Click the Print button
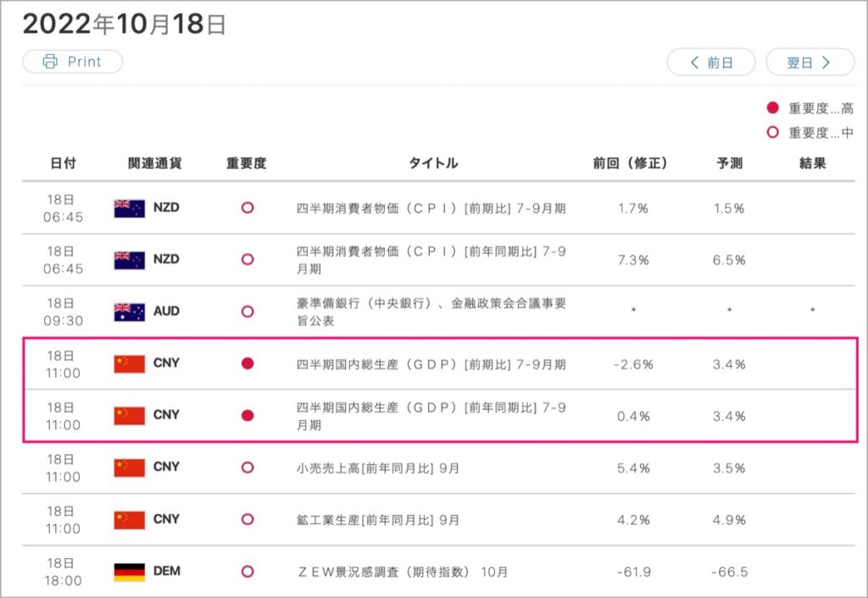 (73, 61)
